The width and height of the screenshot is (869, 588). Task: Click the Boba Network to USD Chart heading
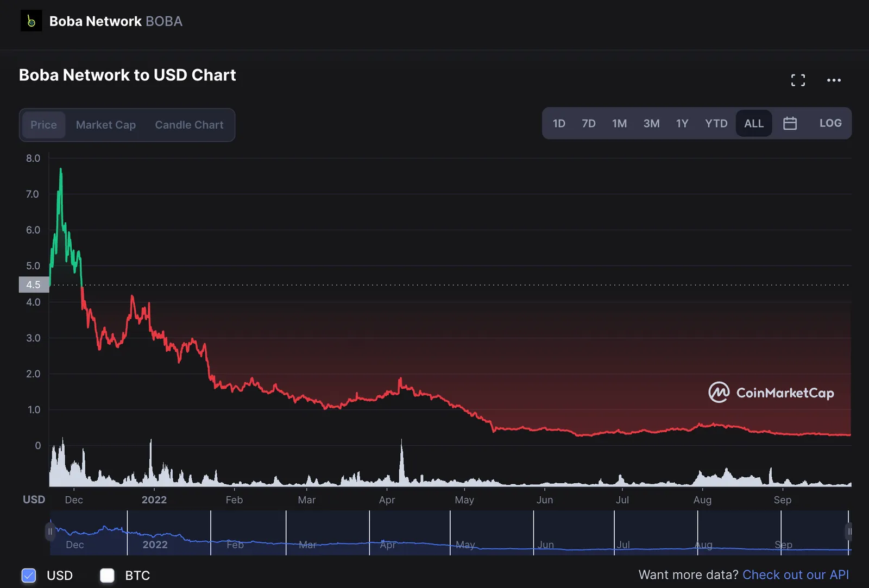coord(128,75)
